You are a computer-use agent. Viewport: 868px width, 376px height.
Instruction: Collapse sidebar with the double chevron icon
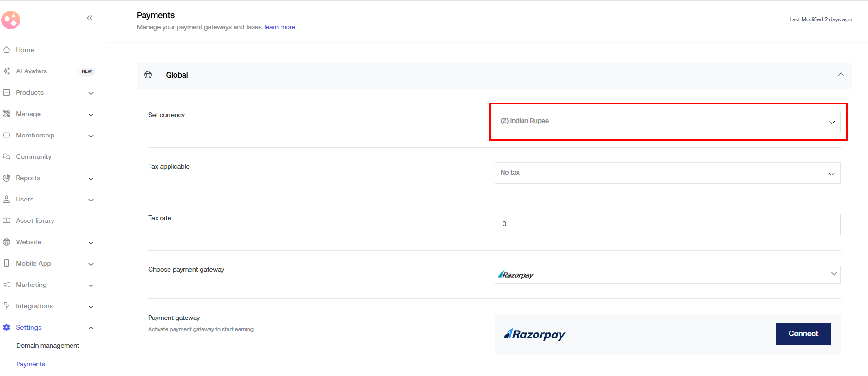coord(90,18)
